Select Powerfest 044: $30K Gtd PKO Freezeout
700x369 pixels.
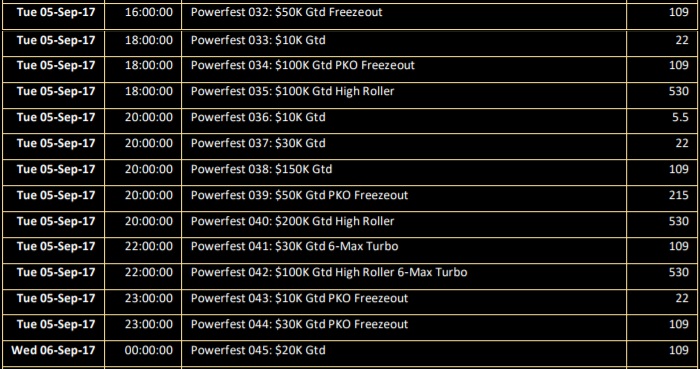click(300, 324)
